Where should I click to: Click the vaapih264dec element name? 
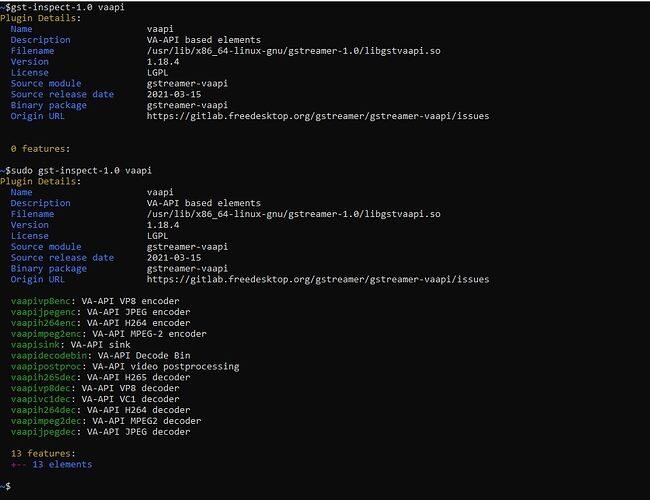pos(44,410)
